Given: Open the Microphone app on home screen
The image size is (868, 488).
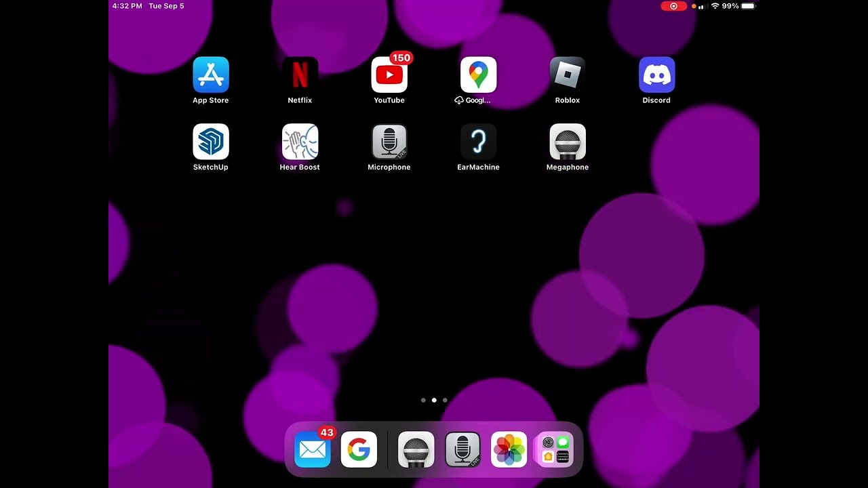Looking at the screenshot, I should tap(389, 142).
